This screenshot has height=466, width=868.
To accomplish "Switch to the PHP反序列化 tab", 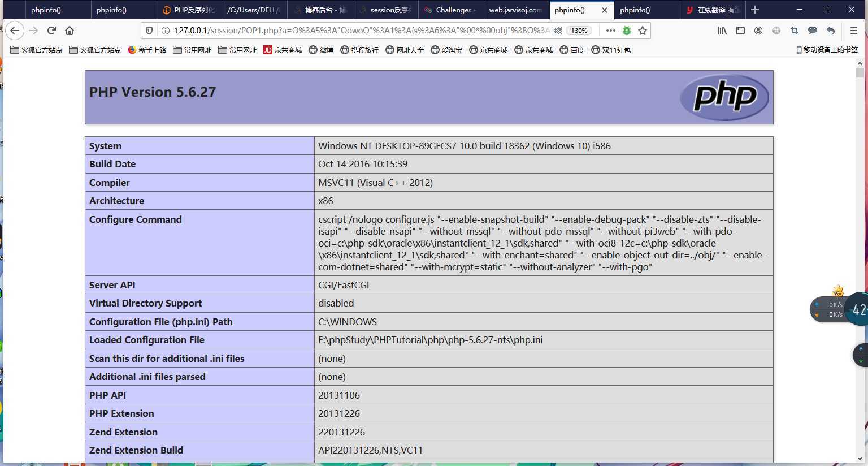I will [x=189, y=10].
